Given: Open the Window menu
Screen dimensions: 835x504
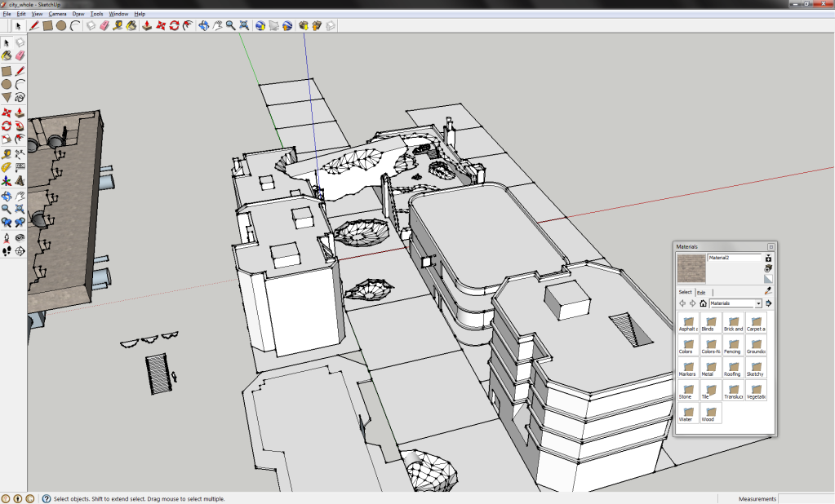Looking at the screenshot, I should 118,14.
